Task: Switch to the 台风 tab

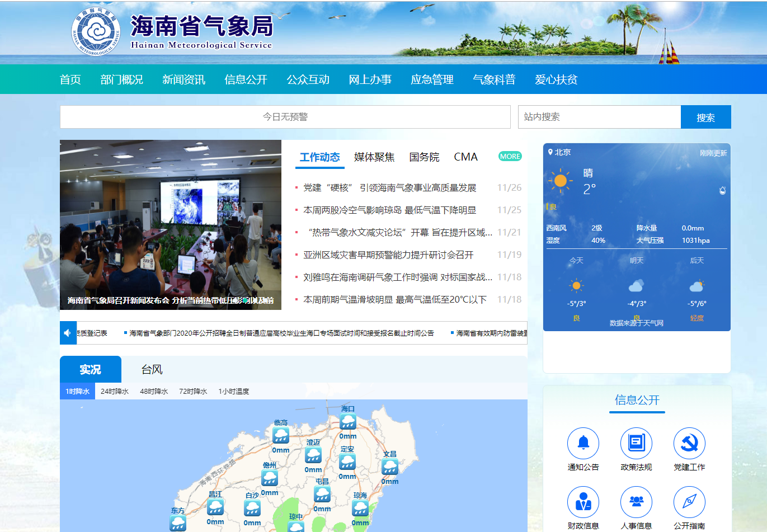Action: point(152,370)
